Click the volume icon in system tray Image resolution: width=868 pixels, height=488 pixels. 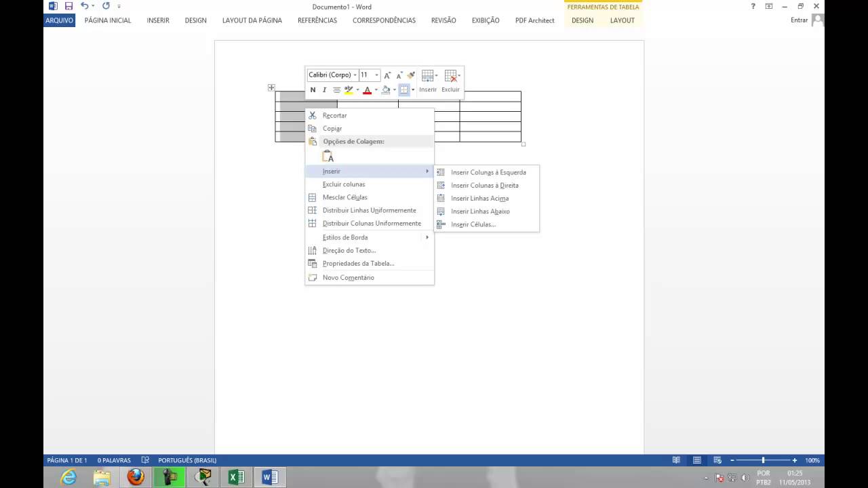pos(745,478)
